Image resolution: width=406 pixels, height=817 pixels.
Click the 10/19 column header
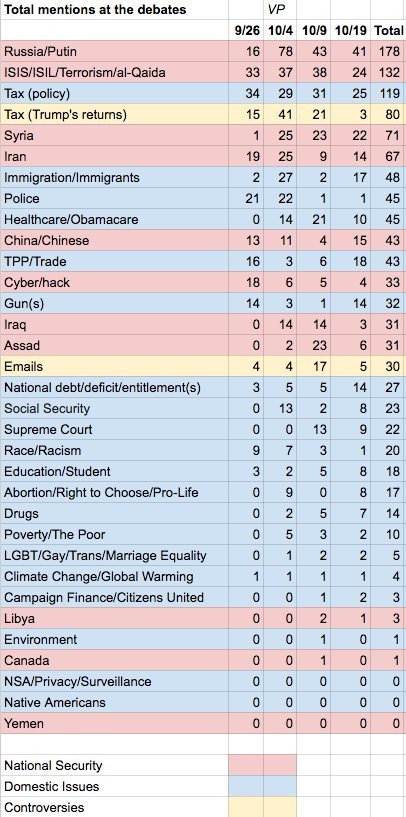click(351, 31)
